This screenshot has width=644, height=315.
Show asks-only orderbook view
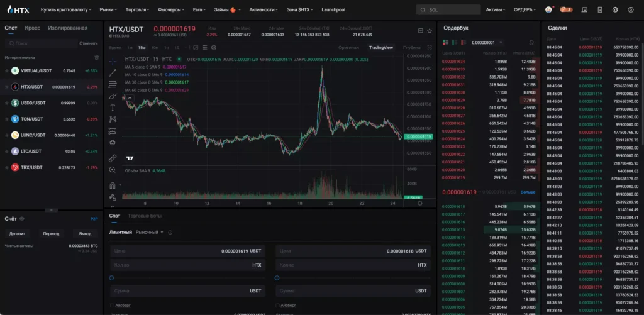click(x=464, y=42)
